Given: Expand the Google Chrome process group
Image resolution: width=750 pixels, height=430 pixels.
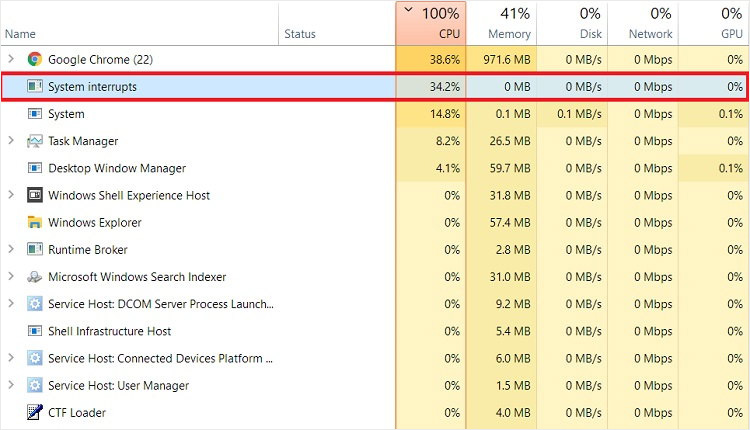Looking at the screenshot, I should [11, 60].
